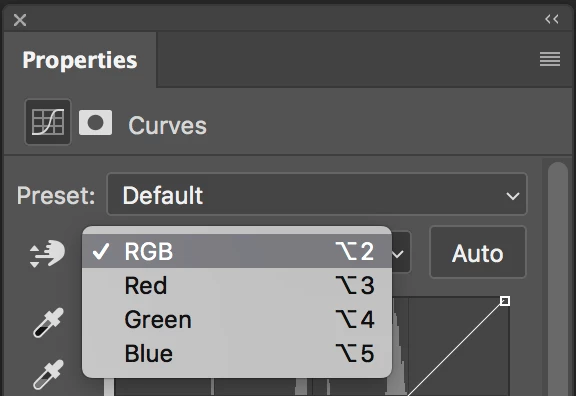Collapse the panel with double arrows
This screenshot has height=396, width=576.
coord(552,19)
